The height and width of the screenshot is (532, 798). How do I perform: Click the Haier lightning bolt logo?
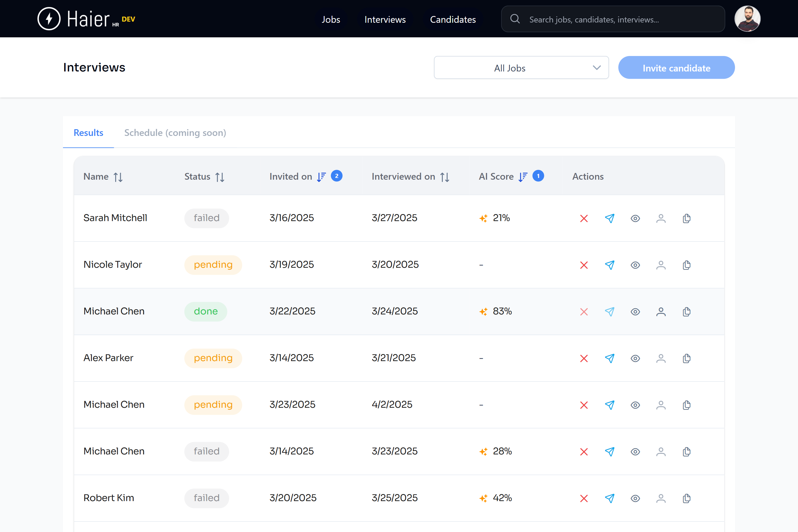click(x=49, y=19)
